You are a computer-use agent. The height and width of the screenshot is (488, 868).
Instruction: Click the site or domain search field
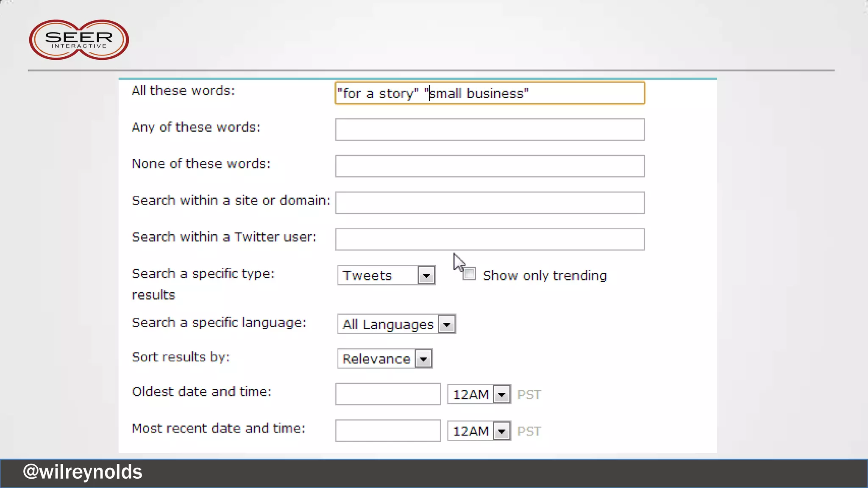(x=490, y=203)
